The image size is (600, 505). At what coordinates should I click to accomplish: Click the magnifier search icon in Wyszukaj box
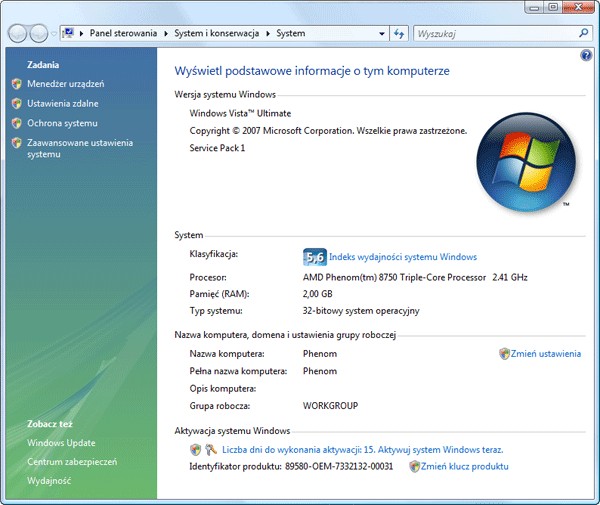(583, 33)
